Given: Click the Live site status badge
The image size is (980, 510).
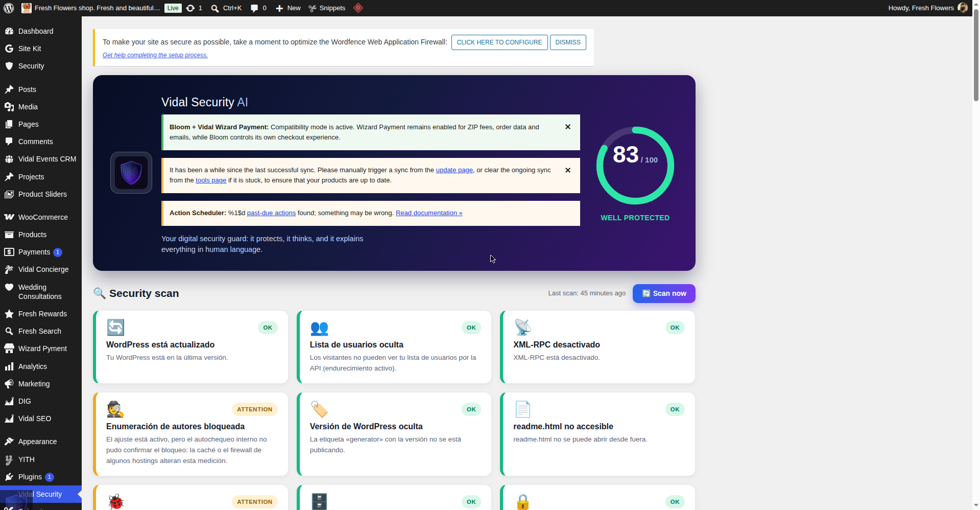Looking at the screenshot, I should click(x=173, y=8).
